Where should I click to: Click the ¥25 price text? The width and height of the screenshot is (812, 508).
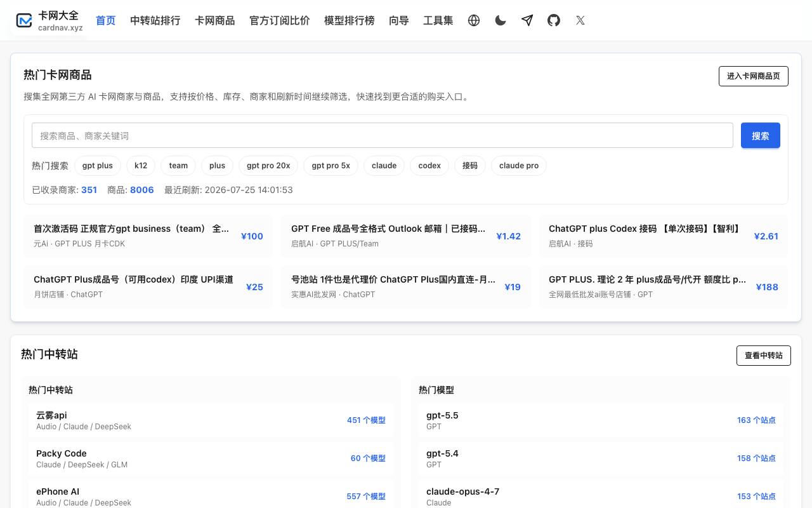point(255,287)
